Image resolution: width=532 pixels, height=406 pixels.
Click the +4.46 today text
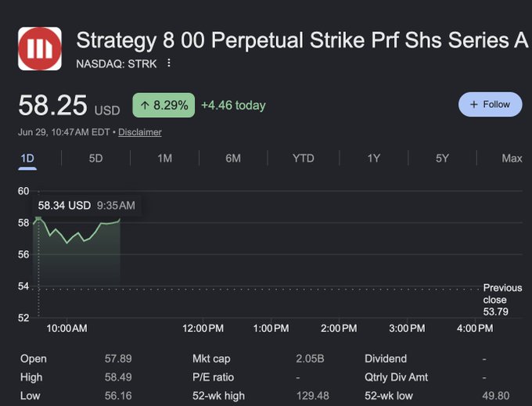click(233, 105)
